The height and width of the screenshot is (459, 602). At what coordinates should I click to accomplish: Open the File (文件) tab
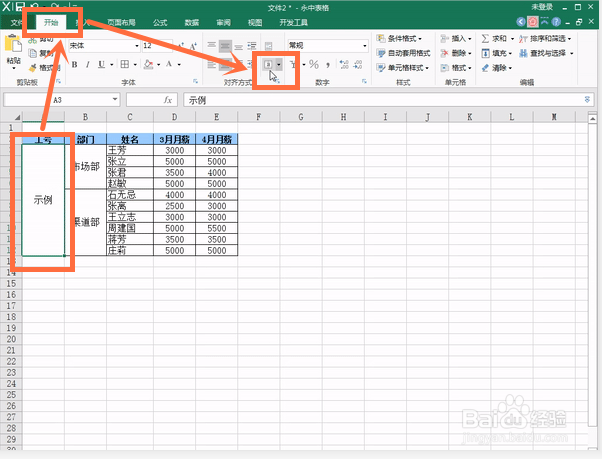pyautogui.click(x=15, y=23)
